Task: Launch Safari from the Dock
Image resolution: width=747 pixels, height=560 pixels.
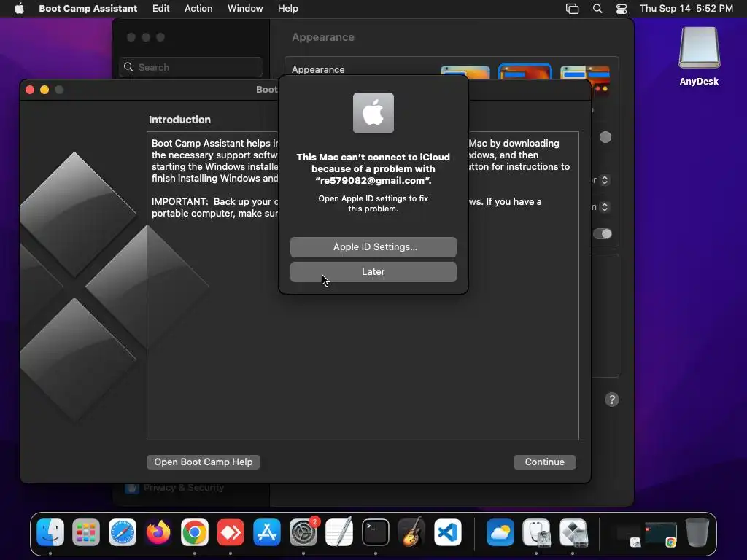Action: click(x=123, y=532)
